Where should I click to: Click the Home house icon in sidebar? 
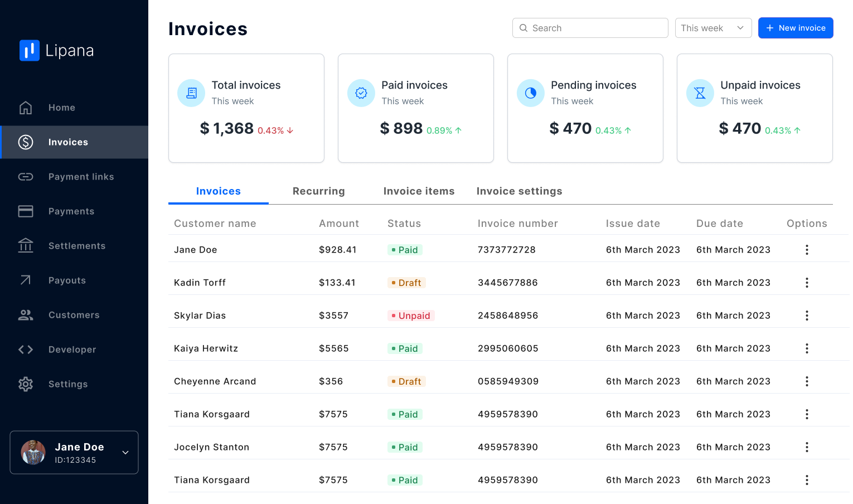[26, 108]
